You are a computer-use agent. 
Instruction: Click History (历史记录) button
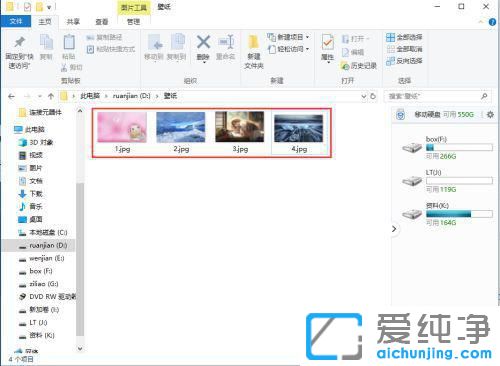pos(359,66)
